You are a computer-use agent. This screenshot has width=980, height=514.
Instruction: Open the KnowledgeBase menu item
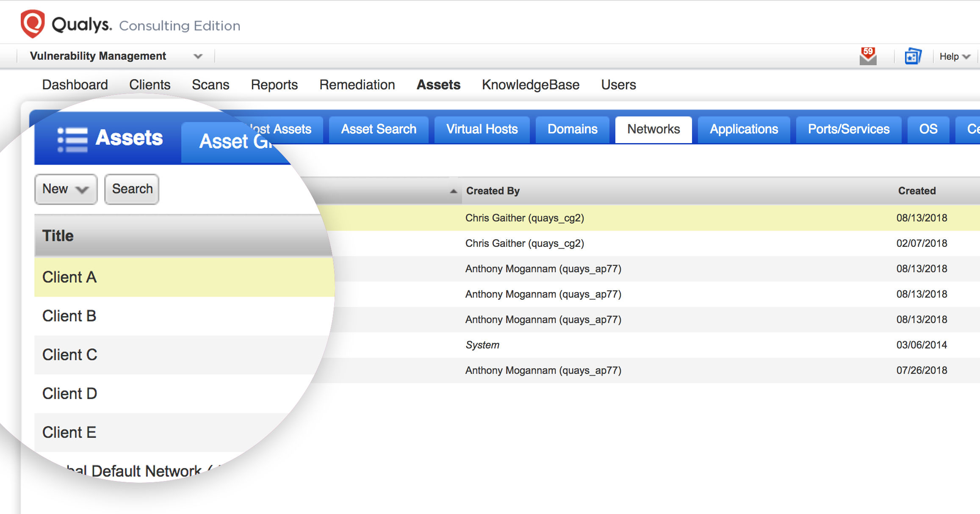coord(530,85)
